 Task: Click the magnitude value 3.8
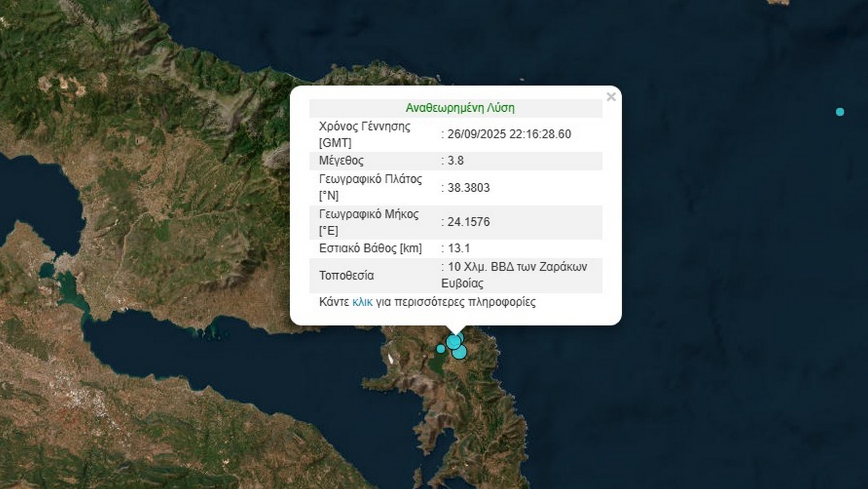455,161
